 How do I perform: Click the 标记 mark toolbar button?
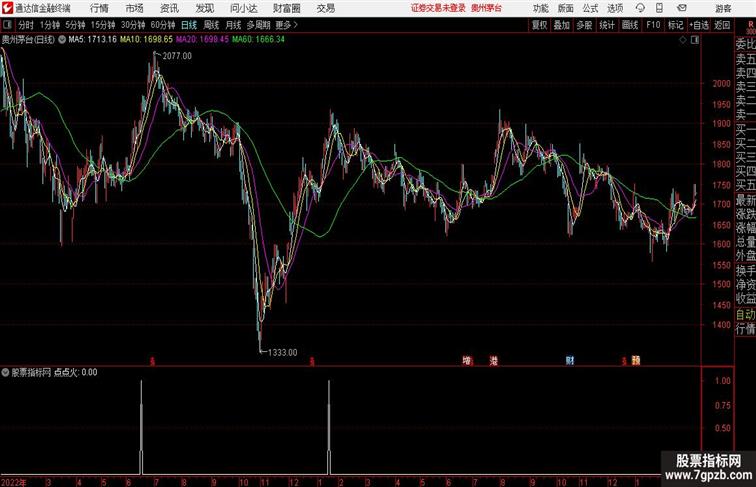pos(675,25)
